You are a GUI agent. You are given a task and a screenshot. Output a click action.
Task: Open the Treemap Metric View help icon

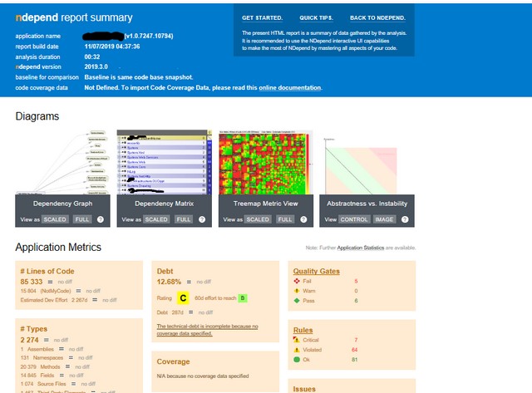click(x=303, y=219)
